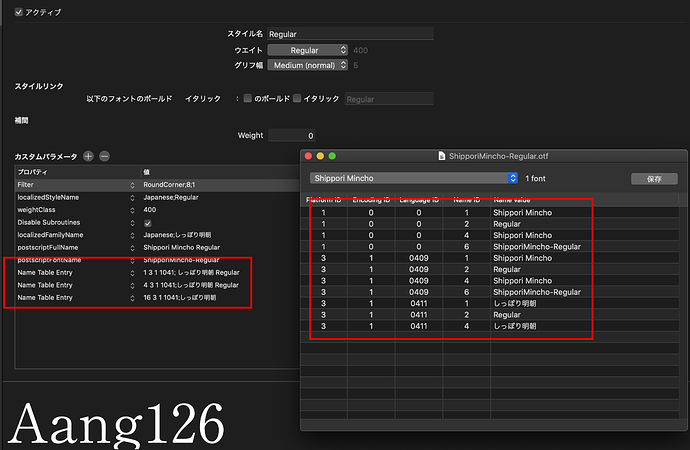Select the first しっぽり明朝 name value, Name ID 1
Screen dimensions: 690x450
[515, 304]
